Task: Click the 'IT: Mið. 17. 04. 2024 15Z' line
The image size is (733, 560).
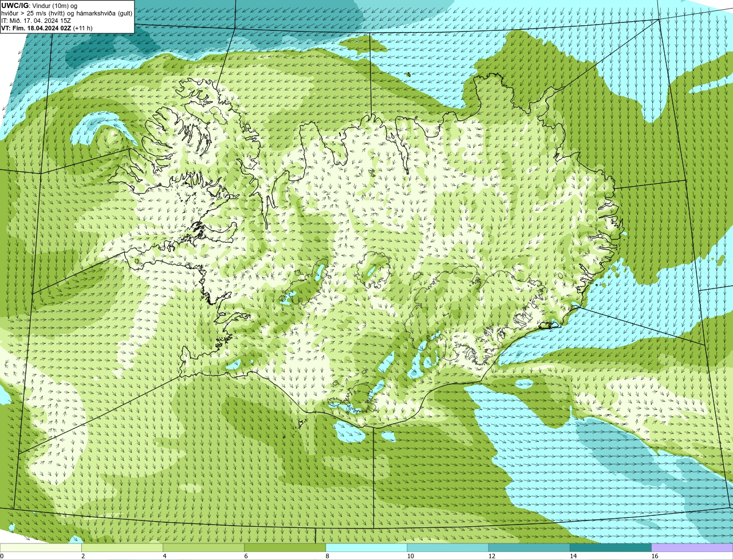Action: point(36,21)
